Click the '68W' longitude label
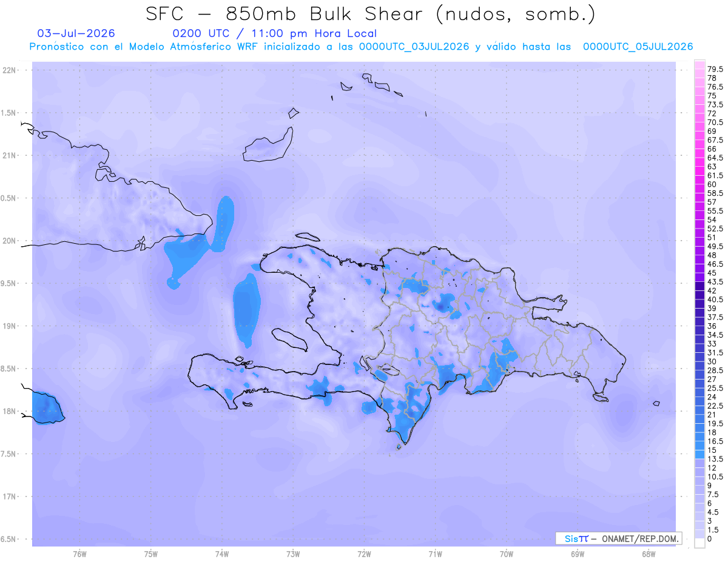Image resolution: width=728 pixels, height=562 pixels. click(649, 554)
